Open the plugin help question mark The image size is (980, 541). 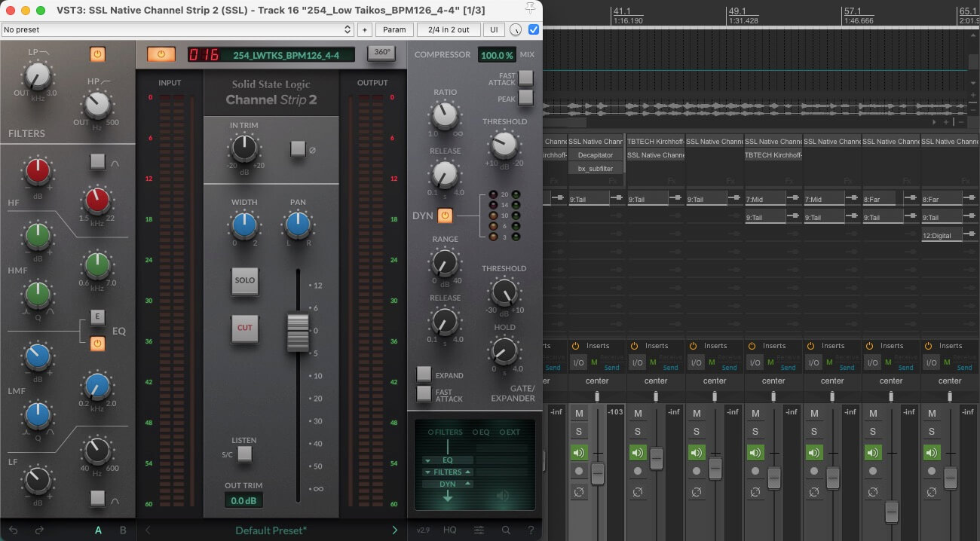(531, 530)
